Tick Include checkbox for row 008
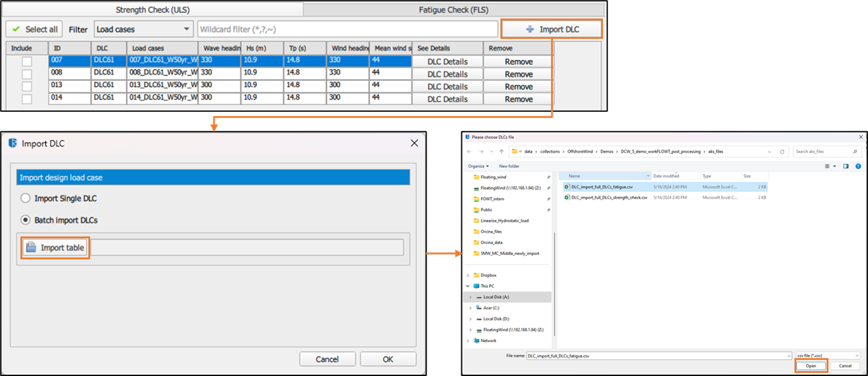Image resolution: width=868 pixels, height=376 pixels. point(27,74)
